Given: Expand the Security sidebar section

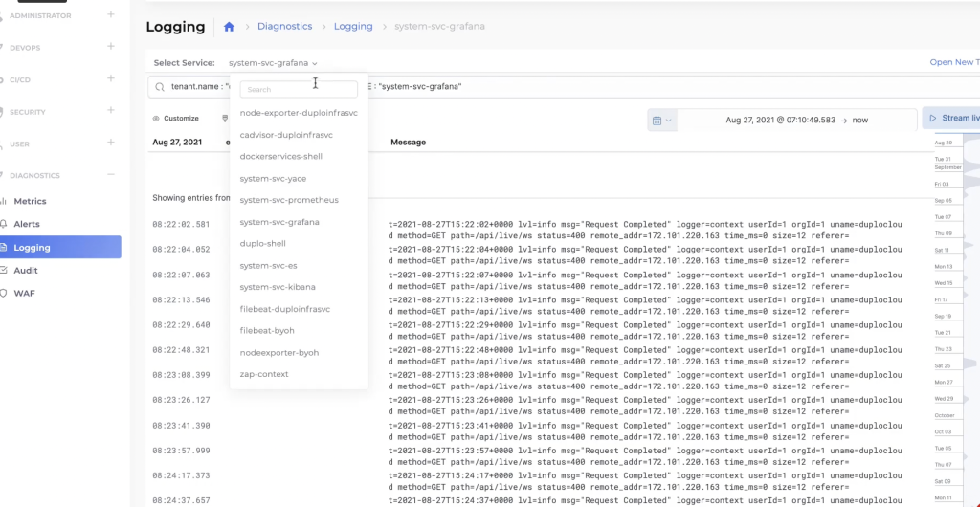Looking at the screenshot, I should coord(111,111).
